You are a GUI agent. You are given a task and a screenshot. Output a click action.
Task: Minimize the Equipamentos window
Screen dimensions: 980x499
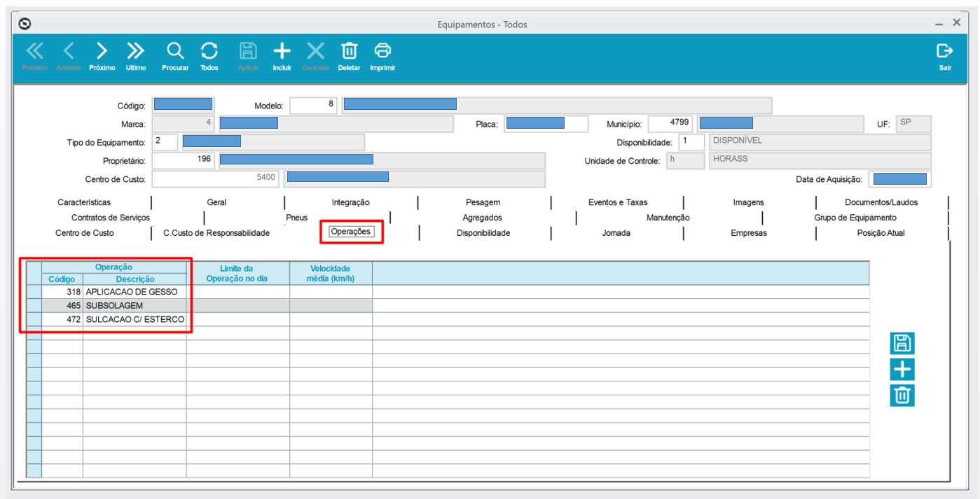point(939,24)
